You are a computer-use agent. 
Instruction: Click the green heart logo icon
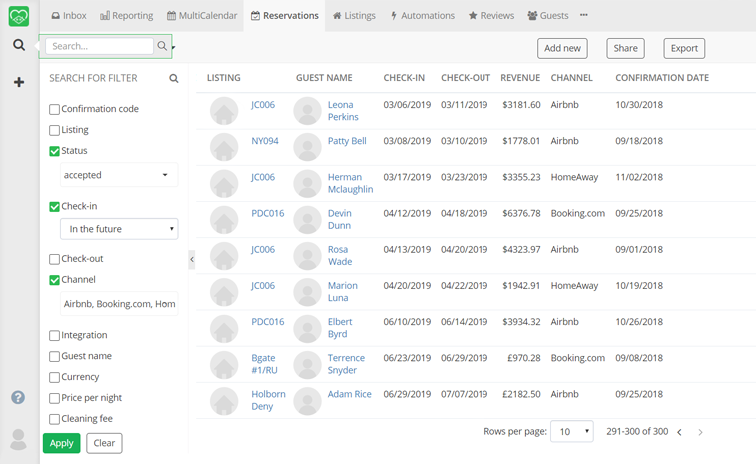point(19,16)
